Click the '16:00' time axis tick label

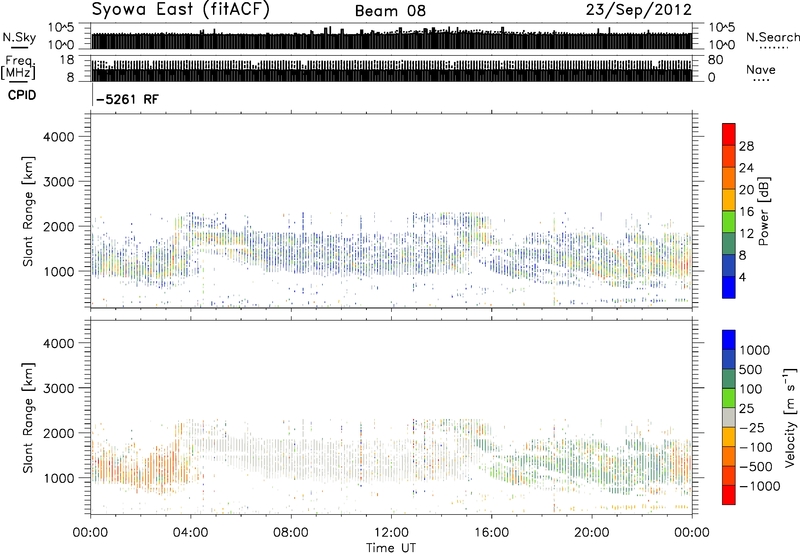point(491,533)
